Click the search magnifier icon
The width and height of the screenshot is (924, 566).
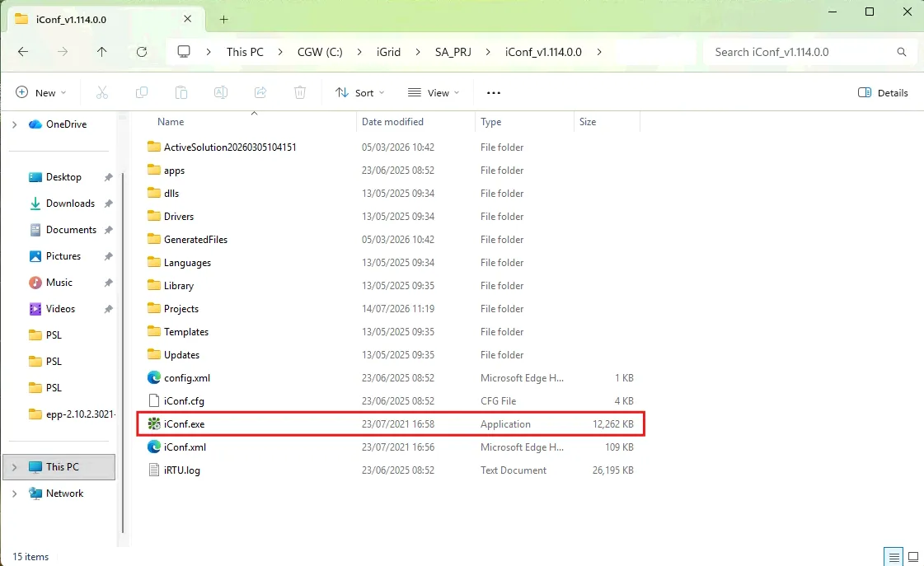point(902,52)
